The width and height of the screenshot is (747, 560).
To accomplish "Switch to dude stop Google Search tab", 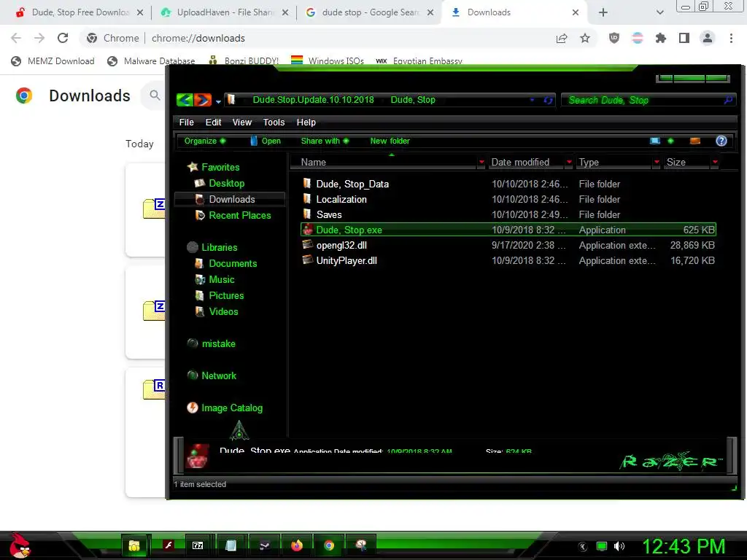I will pyautogui.click(x=370, y=12).
